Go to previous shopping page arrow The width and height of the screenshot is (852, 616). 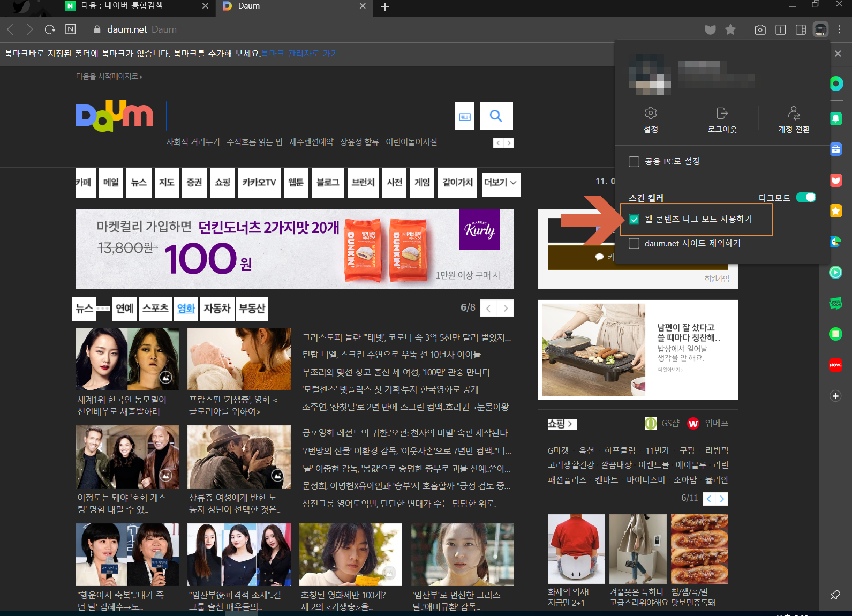[x=709, y=499]
